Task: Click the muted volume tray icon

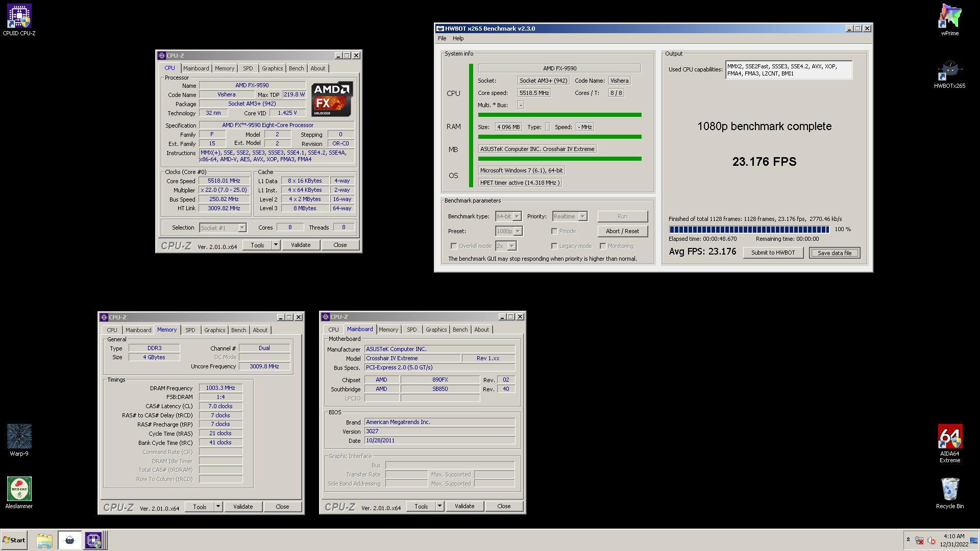Action: coord(931,540)
